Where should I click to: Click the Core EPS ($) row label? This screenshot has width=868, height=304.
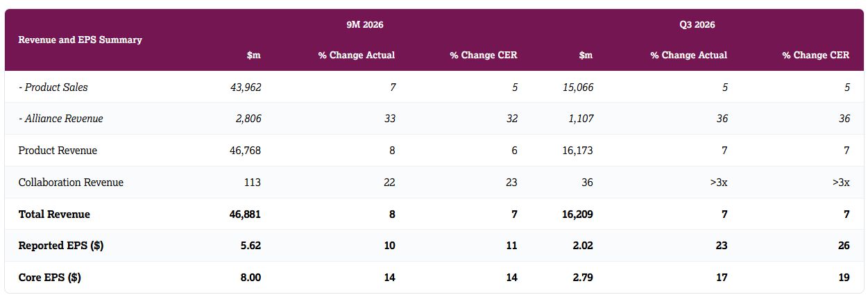click(49, 278)
